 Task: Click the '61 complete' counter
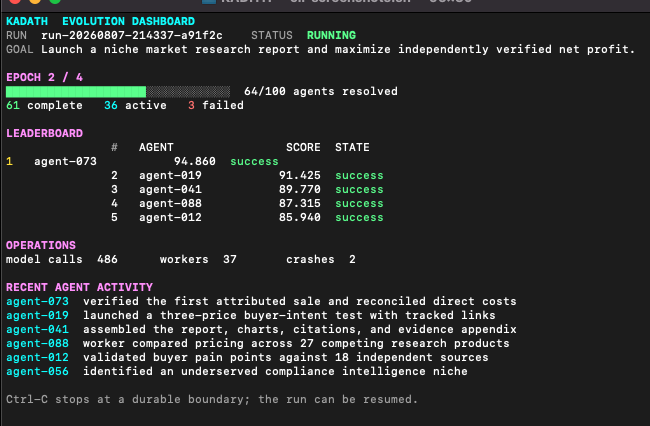[44, 106]
